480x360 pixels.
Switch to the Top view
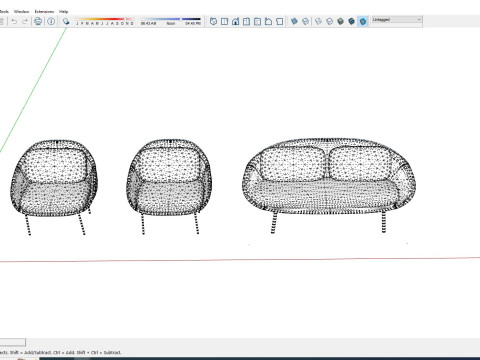[x=225, y=21]
